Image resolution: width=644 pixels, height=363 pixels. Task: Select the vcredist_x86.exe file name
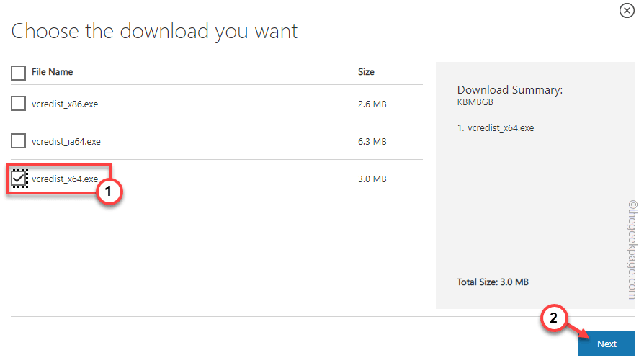(64, 104)
